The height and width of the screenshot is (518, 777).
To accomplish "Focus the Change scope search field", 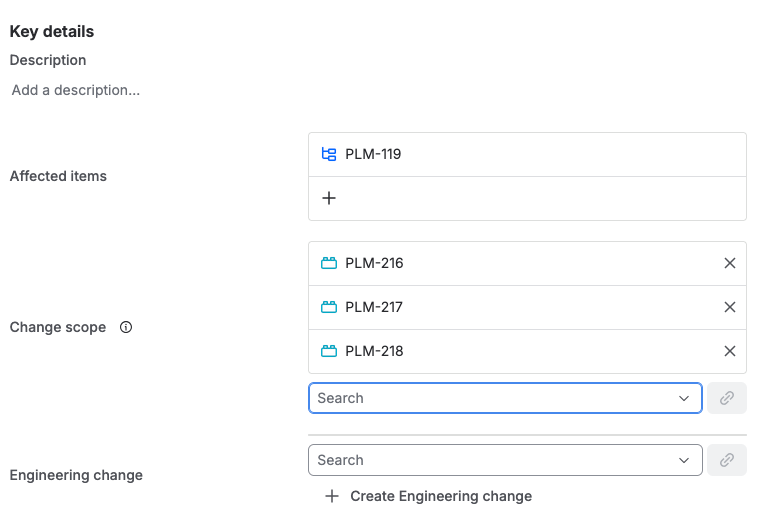I will (x=505, y=398).
